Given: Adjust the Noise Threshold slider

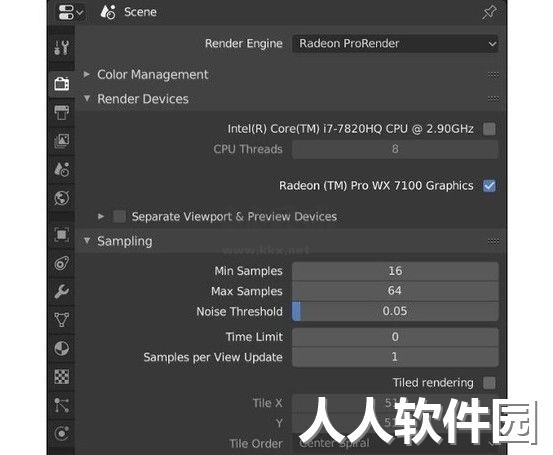Looking at the screenshot, I should 395,311.
